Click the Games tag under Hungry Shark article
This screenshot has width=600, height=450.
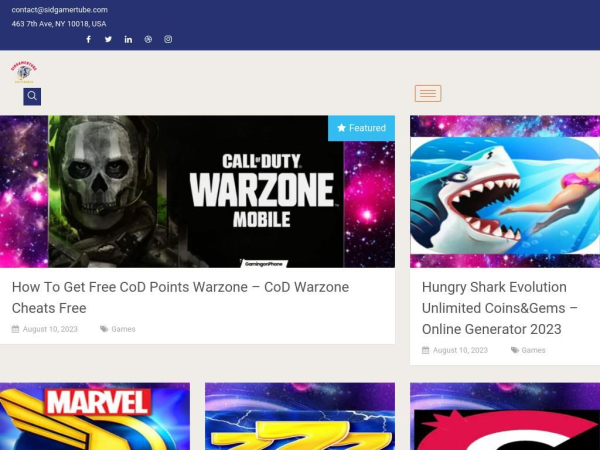[x=533, y=350]
